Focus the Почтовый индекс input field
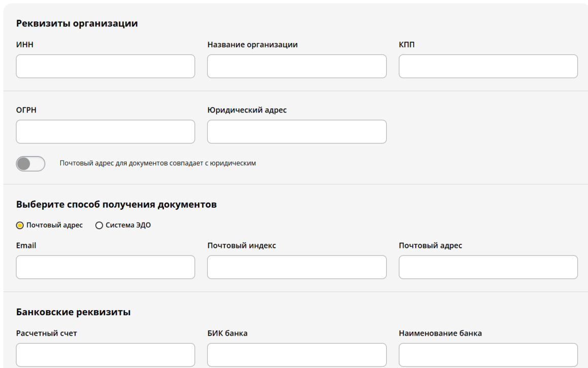The height and width of the screenshot is (368, 588). click(x=297, y=267)
